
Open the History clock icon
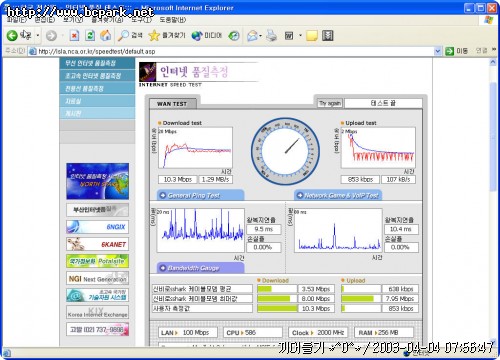234,35
